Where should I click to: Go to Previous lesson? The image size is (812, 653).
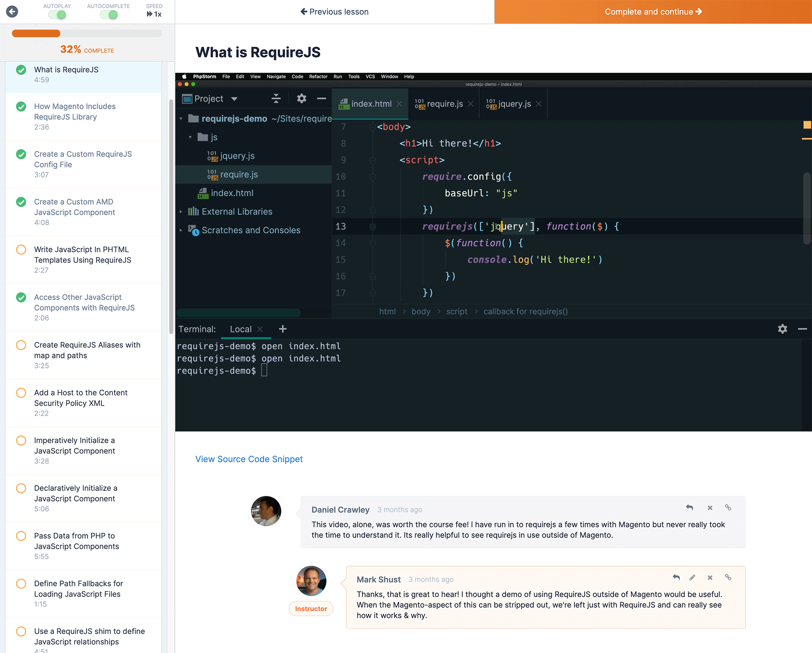tap(335, 12)
